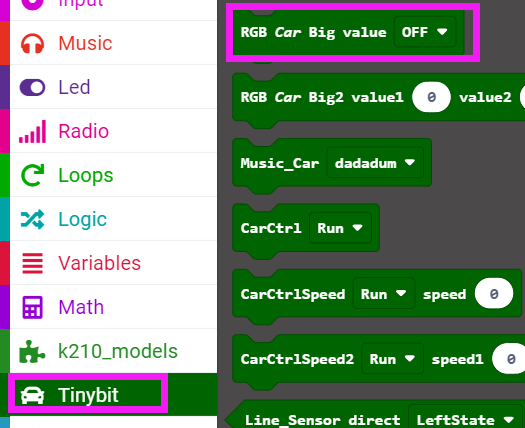Open the Math category
Screen dimensions: 525x428
click(108, 307)
